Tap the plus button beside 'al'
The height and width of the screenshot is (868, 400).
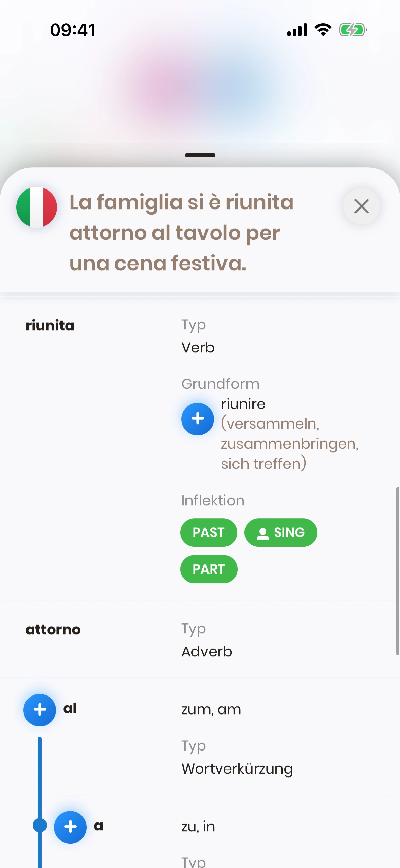(x=40, y=710)
